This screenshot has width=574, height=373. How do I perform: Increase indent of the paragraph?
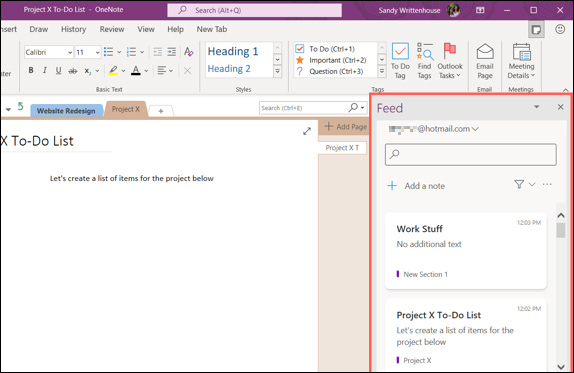point(171,52)
